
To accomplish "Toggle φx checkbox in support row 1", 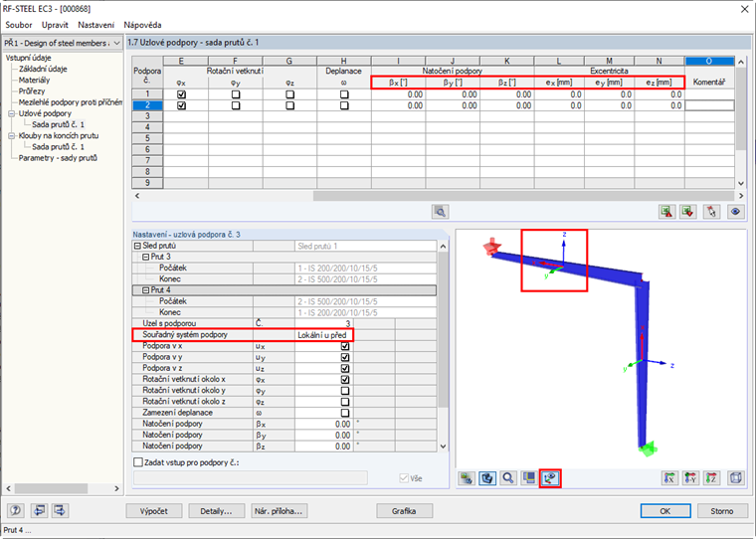I will pos(181,94).
